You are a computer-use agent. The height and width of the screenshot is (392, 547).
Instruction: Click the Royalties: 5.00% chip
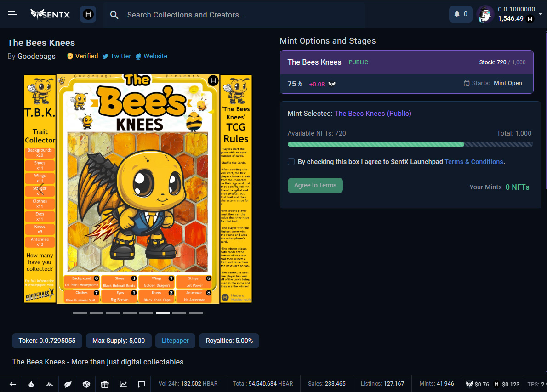229,341
